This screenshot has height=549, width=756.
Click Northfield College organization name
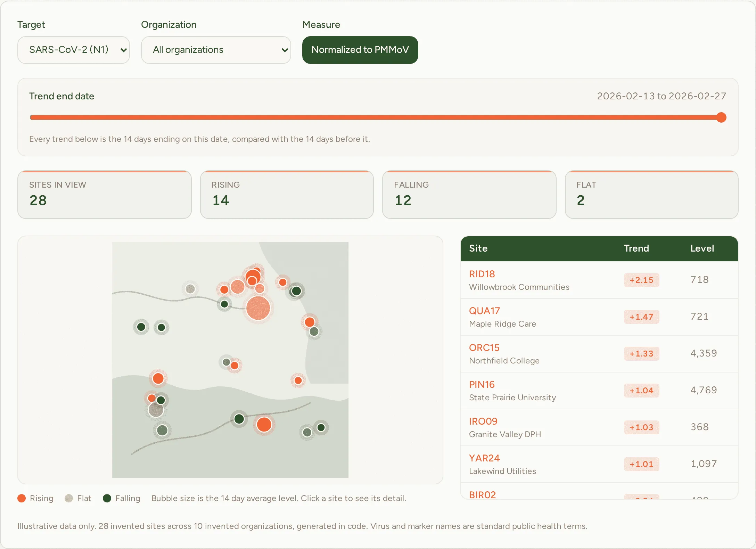[x=504, y=361]
